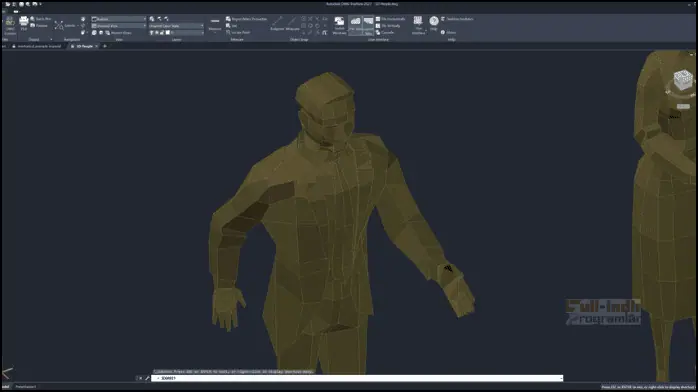Viewport: 698px width, 392px height.
Task: Click the command line customize wrench icon
Action: 147,379
